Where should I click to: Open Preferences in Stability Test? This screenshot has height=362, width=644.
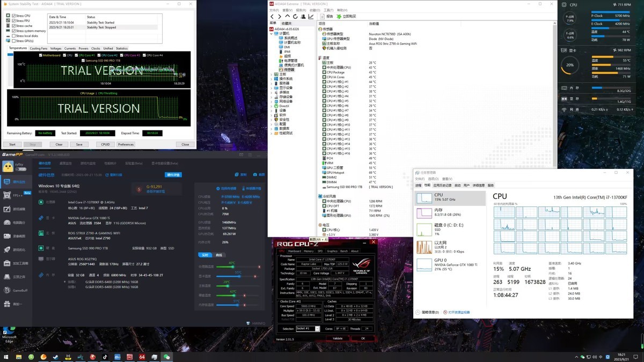[x=126, y=144]
